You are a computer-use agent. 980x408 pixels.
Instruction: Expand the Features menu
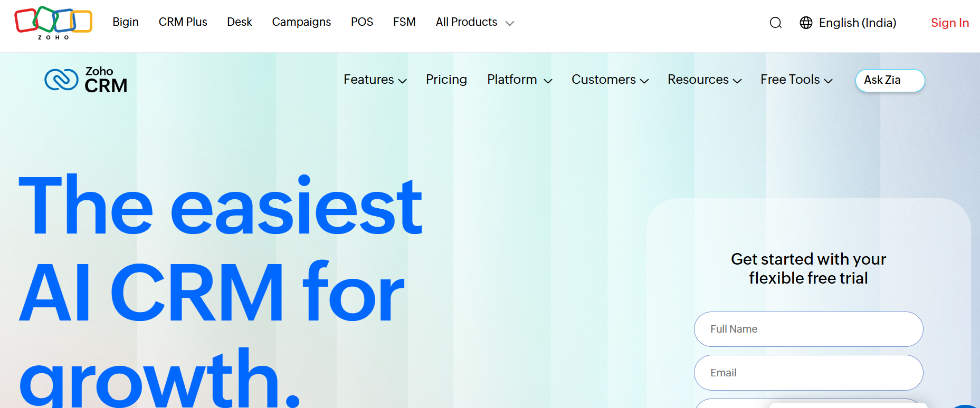(375, 80)
